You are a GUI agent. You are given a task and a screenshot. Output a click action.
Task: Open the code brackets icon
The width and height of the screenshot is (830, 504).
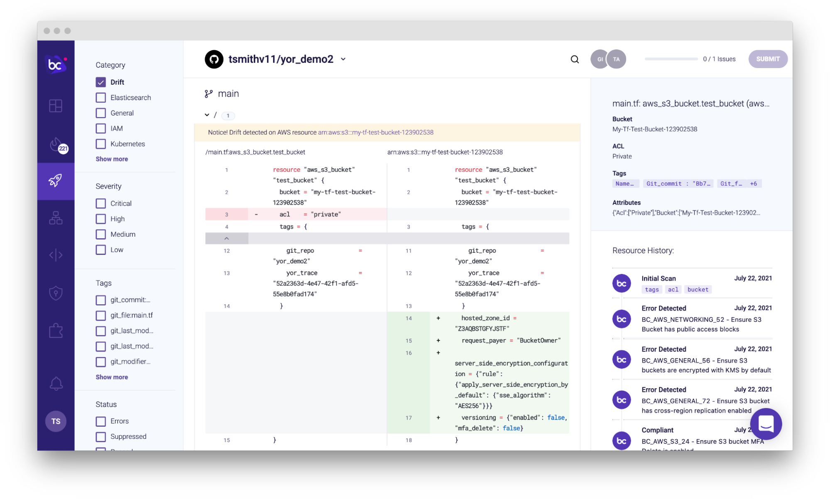coord(56,255)
